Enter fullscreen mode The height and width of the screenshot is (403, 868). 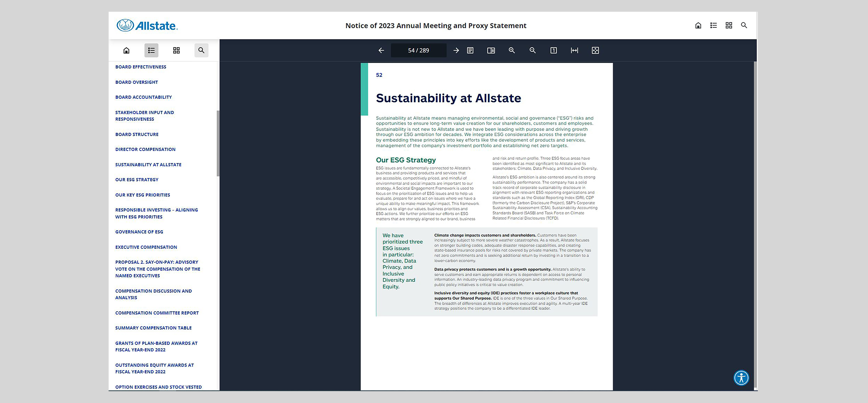point(595,50)
